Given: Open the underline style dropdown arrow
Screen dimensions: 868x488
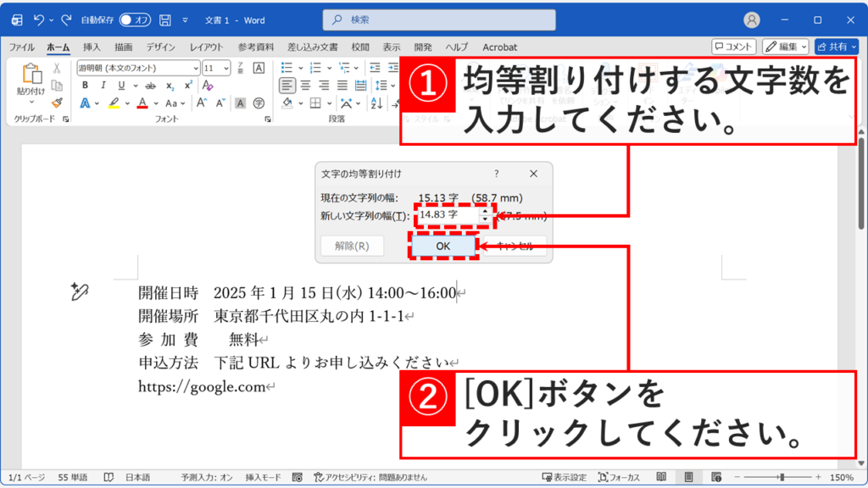Looking at the screenshot, I should (x=136, y=85).
